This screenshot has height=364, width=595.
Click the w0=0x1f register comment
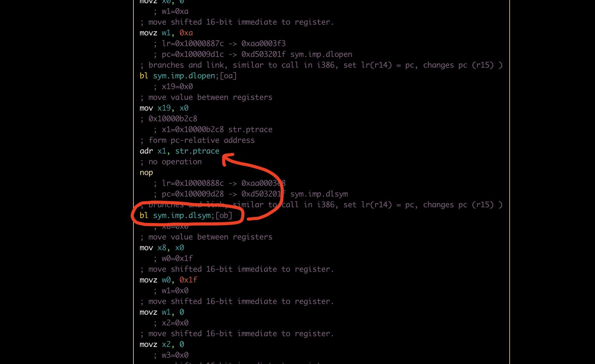point(177,258)
